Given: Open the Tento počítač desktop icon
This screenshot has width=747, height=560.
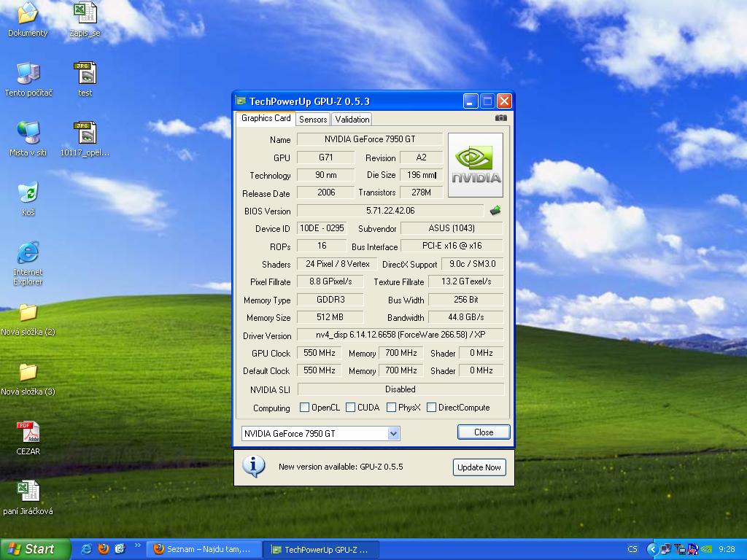Looking at the screenshot, I should [x=28, y=74].
